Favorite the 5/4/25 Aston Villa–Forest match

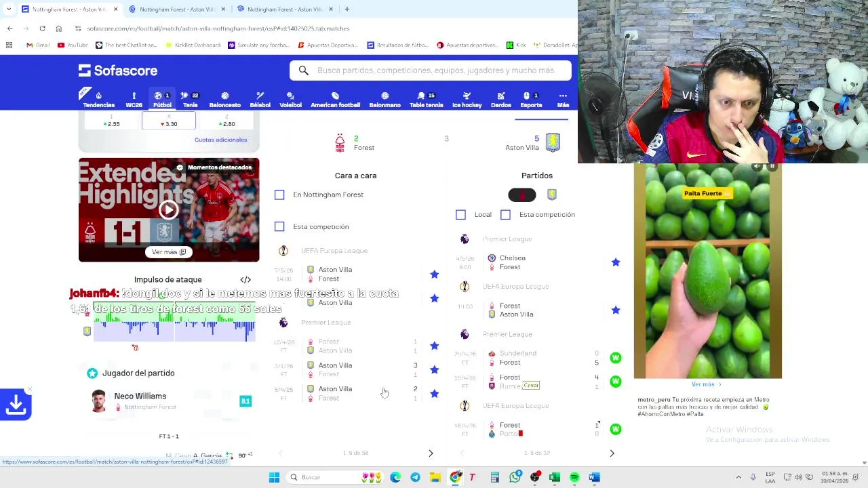(x=434, y=393)
